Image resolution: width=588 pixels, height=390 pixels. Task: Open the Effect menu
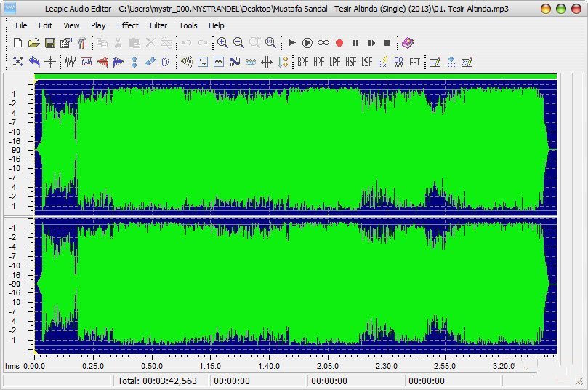(x=127, y=25)
